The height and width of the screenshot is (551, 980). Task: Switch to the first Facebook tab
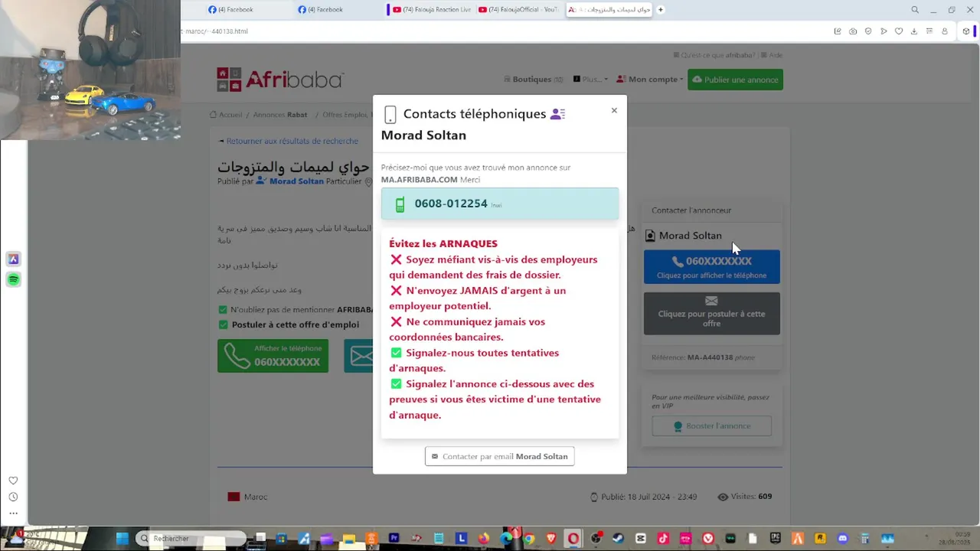click(x=237, y=10)
